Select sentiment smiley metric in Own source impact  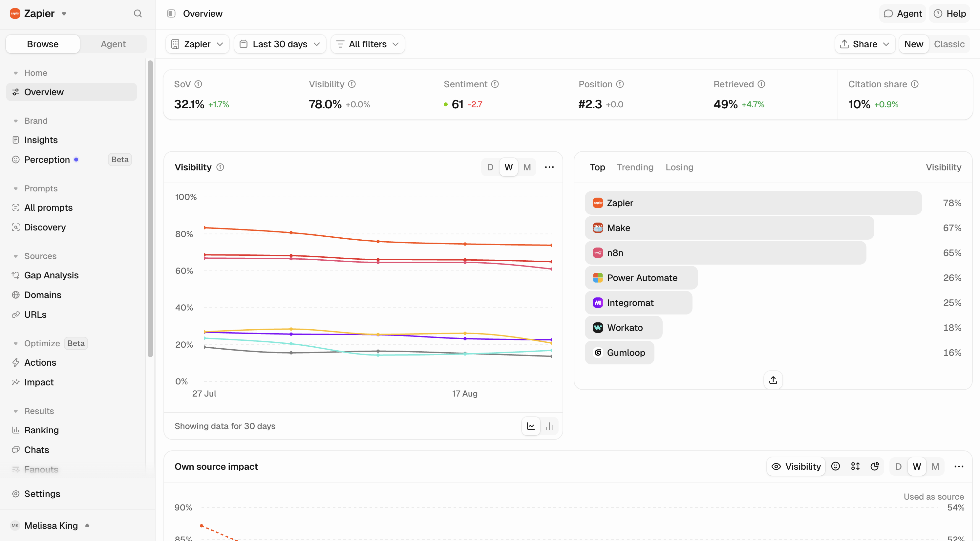[x=836, y=466]
